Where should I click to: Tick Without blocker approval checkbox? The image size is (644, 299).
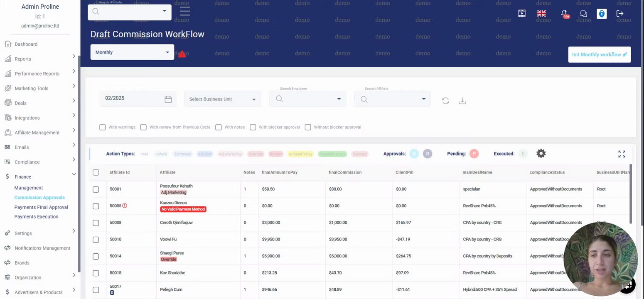[x=308, y=127]
